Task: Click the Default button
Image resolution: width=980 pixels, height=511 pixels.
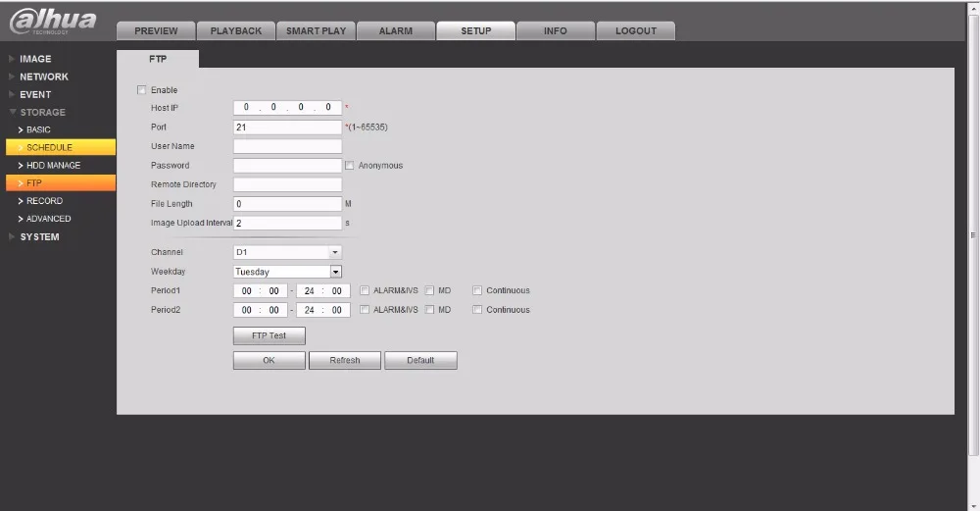Action: (420, 360)
